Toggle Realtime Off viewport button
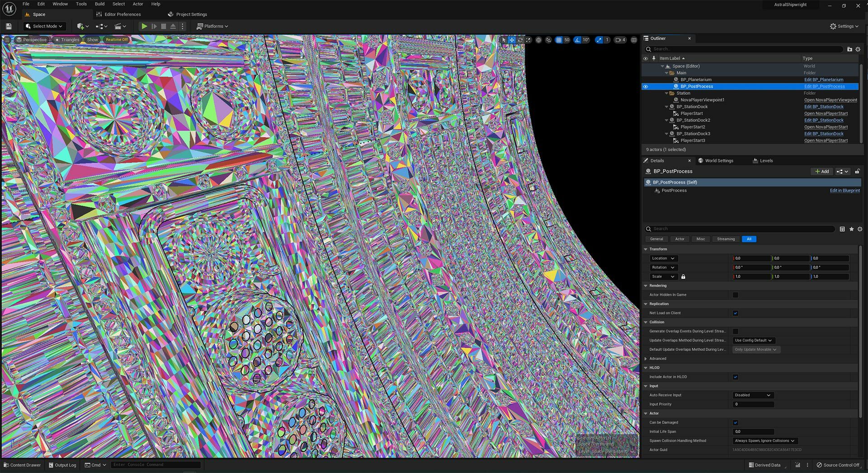This screenshot has width=868, height=473. 117,40
